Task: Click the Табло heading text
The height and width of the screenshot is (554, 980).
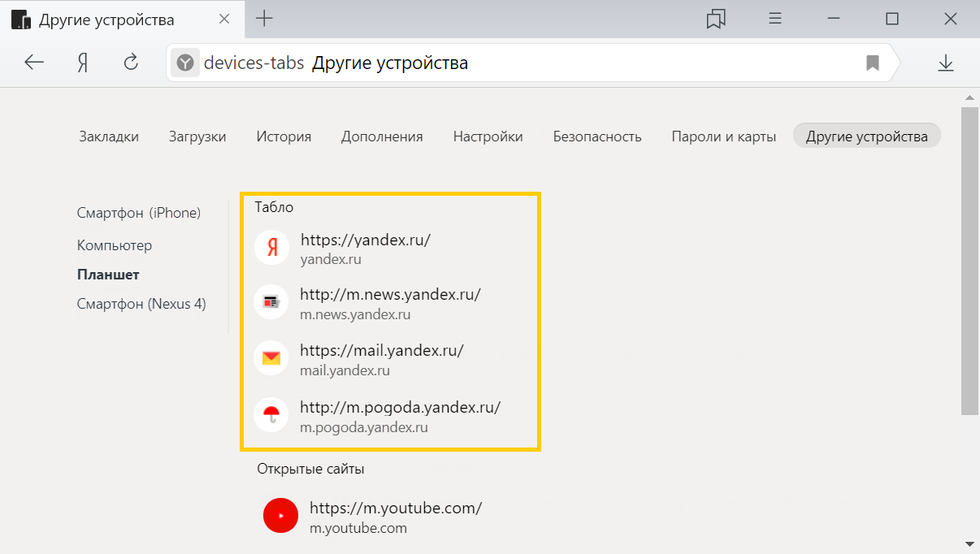Action: (274, 207)
